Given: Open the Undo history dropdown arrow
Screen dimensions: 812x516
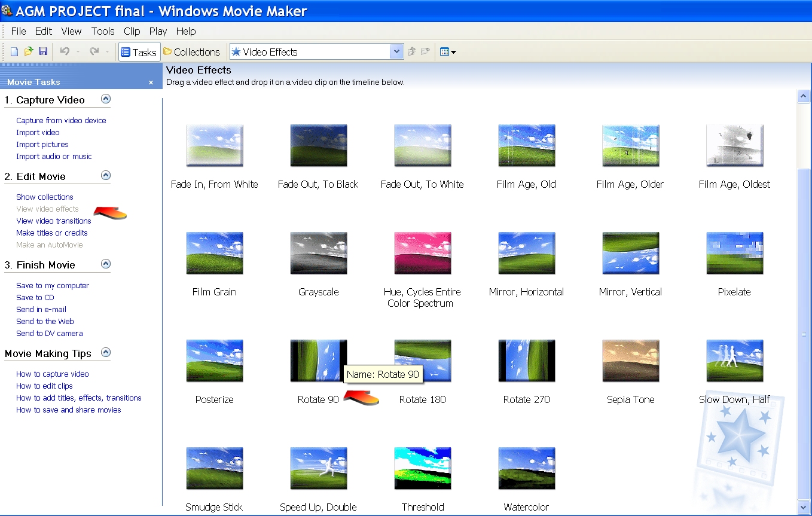Looking at the screenshot, I should coord(78,52).
